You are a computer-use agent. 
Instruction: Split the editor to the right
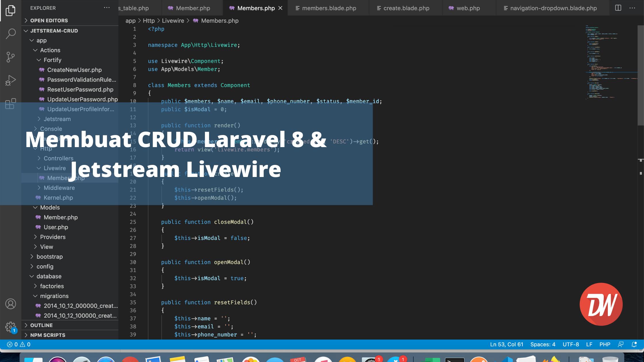click(618, 8)
